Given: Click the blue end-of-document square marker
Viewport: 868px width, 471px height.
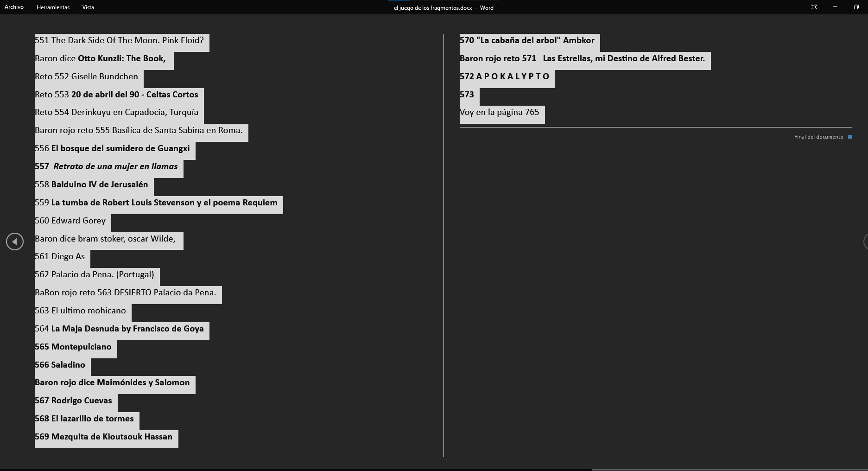Looking at the screenshot, I should point(849,137).
